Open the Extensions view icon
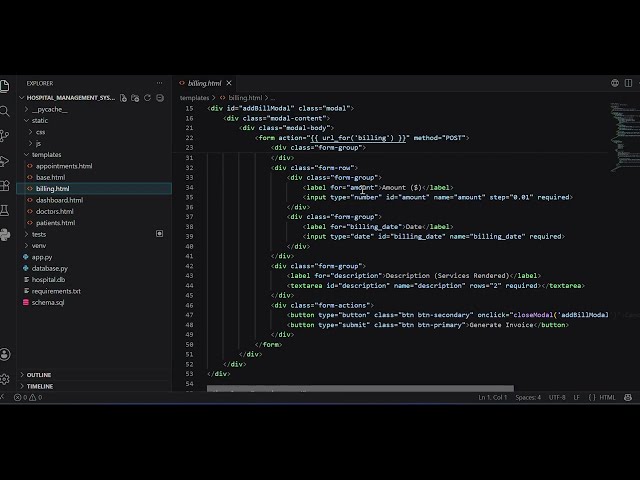This screenshot has width=640, height=480. pos(4,186)
